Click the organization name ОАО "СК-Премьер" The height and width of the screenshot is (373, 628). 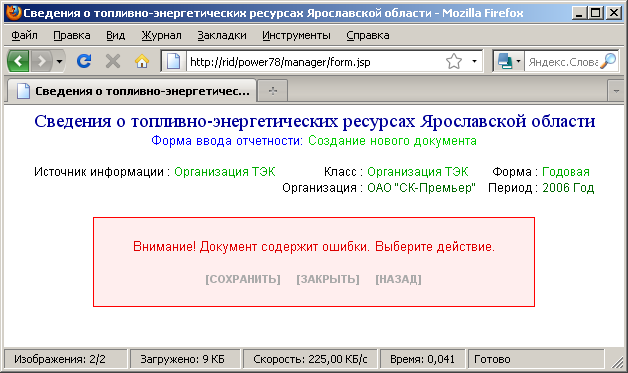tap(421, 188)
